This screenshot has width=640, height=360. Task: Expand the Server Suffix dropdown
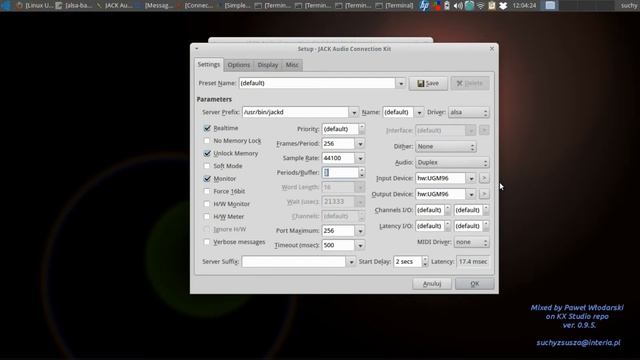coord(351,262)
